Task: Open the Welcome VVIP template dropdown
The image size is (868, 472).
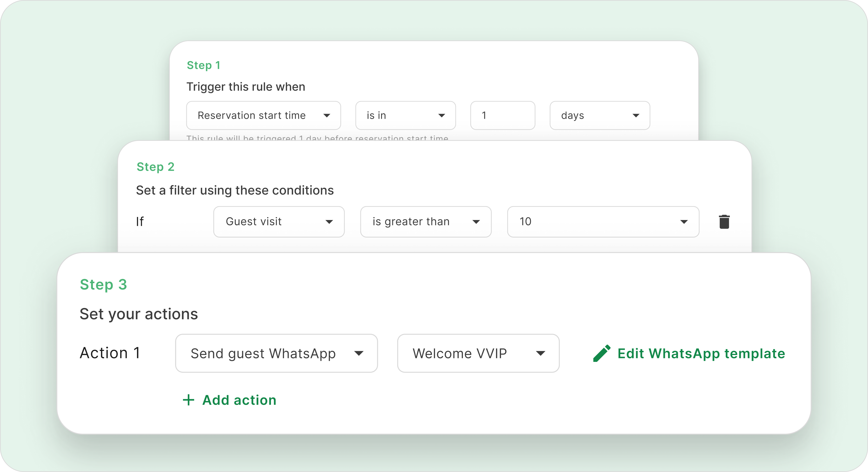Action: point(478,353)
